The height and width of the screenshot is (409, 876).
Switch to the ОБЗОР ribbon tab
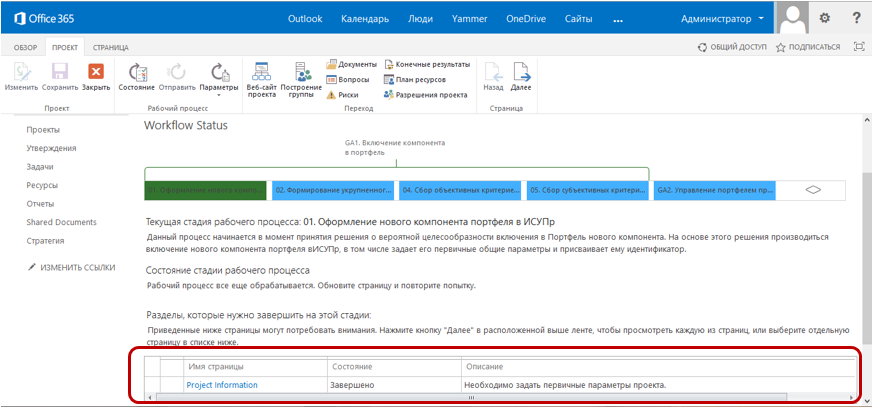pos(25,47)
